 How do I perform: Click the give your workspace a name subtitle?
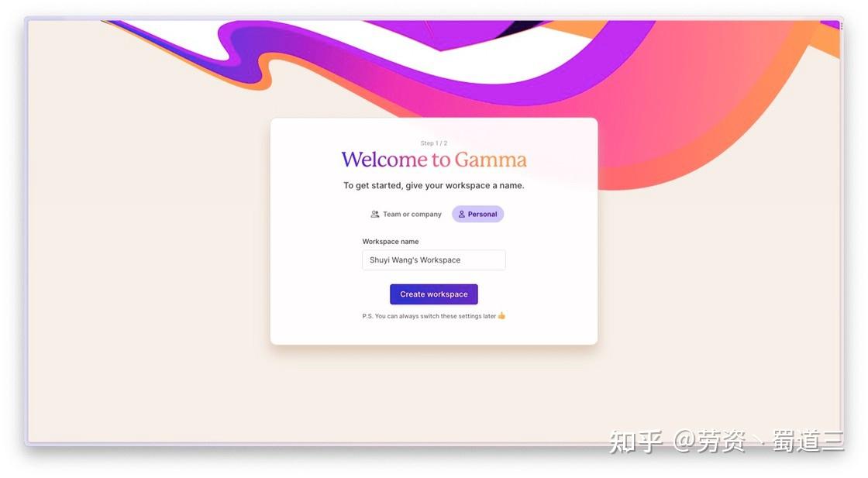[433, 186]
